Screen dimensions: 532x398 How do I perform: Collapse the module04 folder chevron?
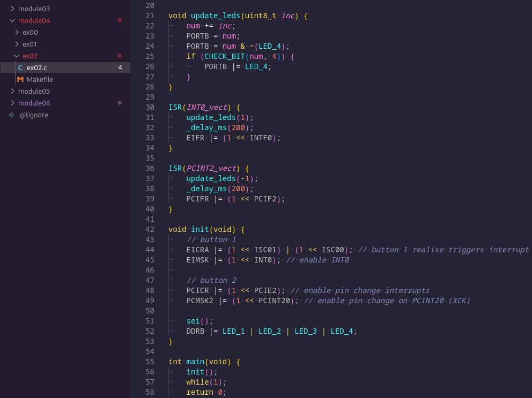click(12, 20)
